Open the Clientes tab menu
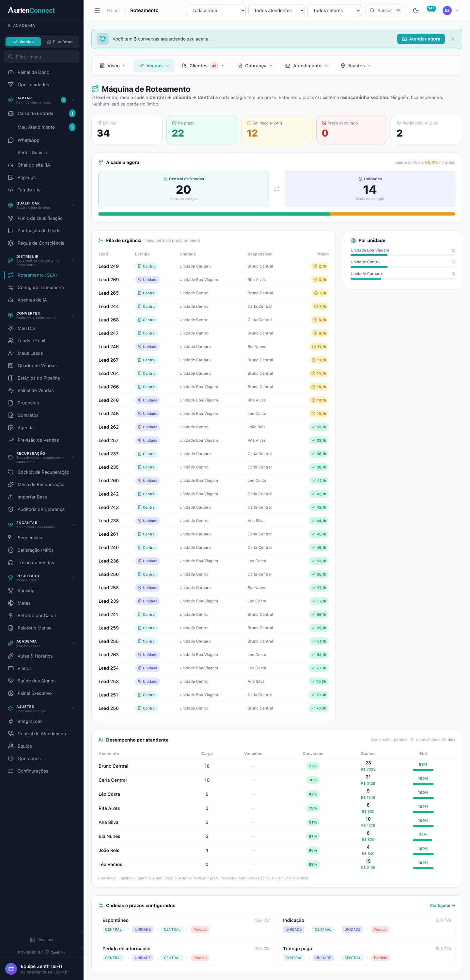 [203, 66]
